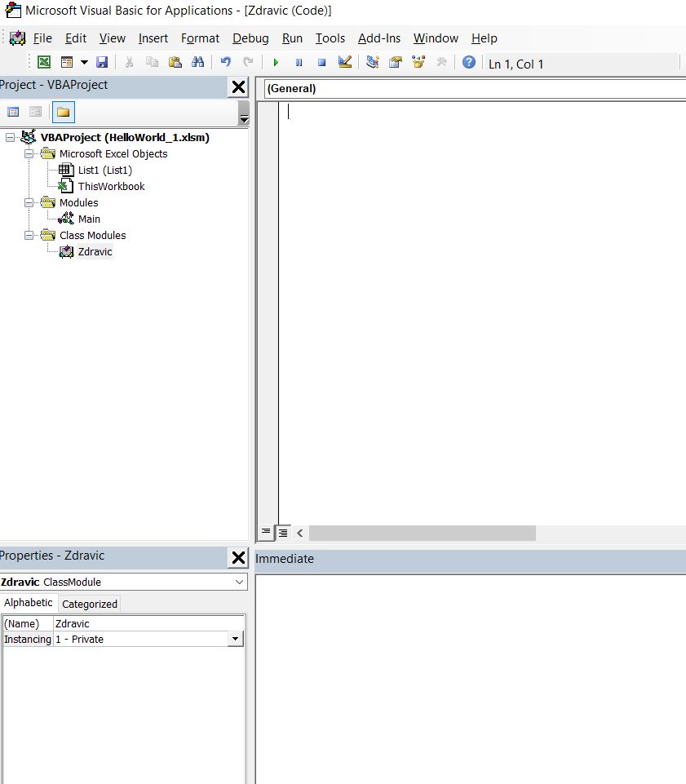This screenshot has width=686, height=784.
Task: Run the macro with the green play icon
Action: point(276,63)
